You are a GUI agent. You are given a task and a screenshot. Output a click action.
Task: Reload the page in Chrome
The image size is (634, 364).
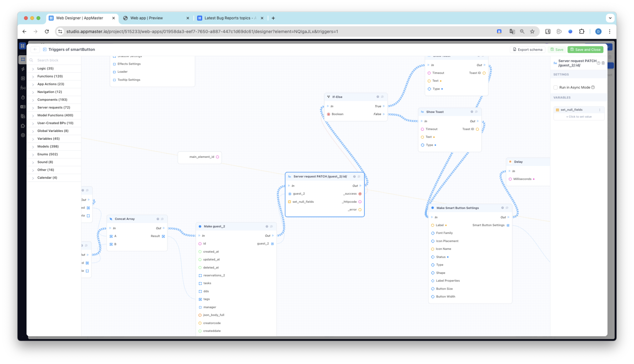[x=47, y=32]
